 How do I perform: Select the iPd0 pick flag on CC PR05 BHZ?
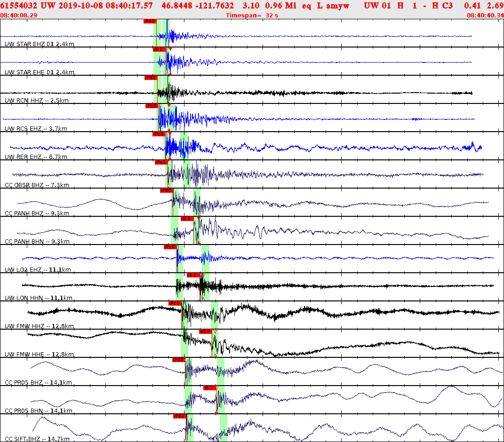[x=178, y=359]
